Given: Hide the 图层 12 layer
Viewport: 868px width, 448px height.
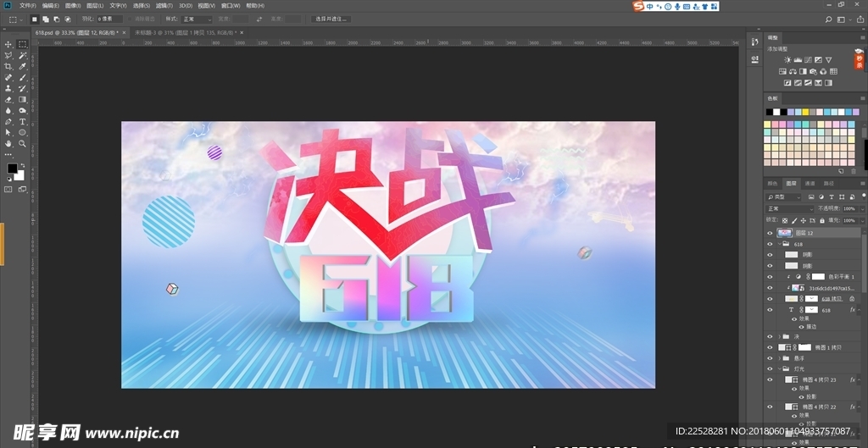Looking at the screenshot, I should click(x=770, y=233).
